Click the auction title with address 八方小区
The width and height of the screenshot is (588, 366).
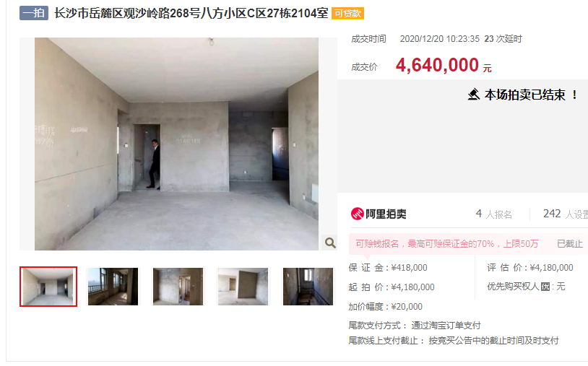click(191, 14)
